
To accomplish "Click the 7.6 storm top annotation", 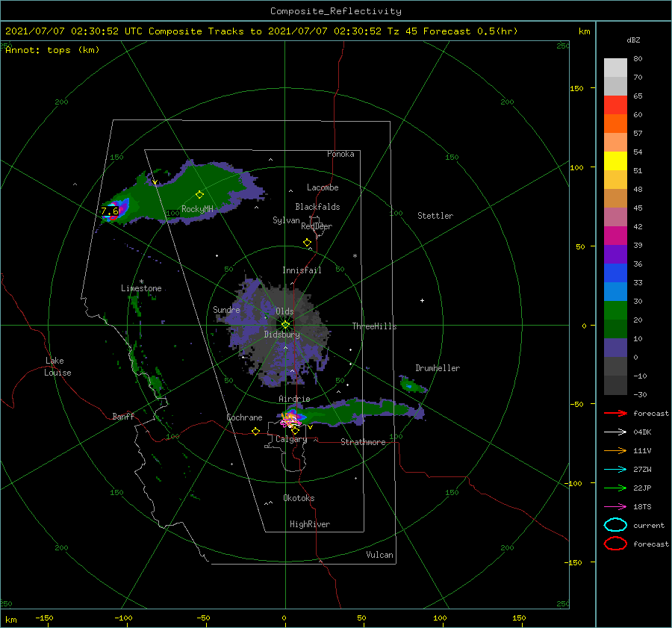I will coord(110,211).
